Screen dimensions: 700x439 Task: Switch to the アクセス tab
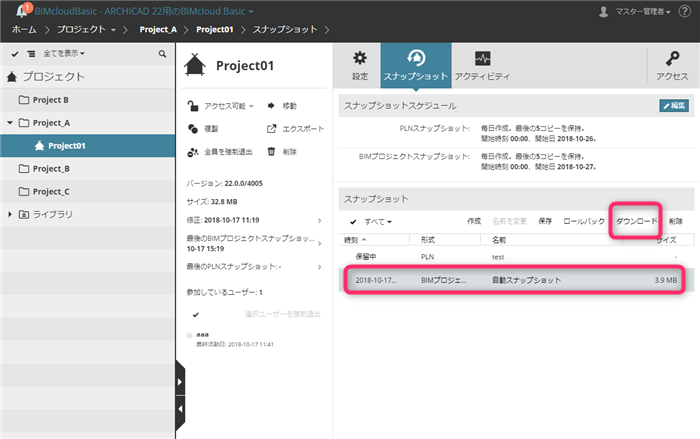(672, 65)
